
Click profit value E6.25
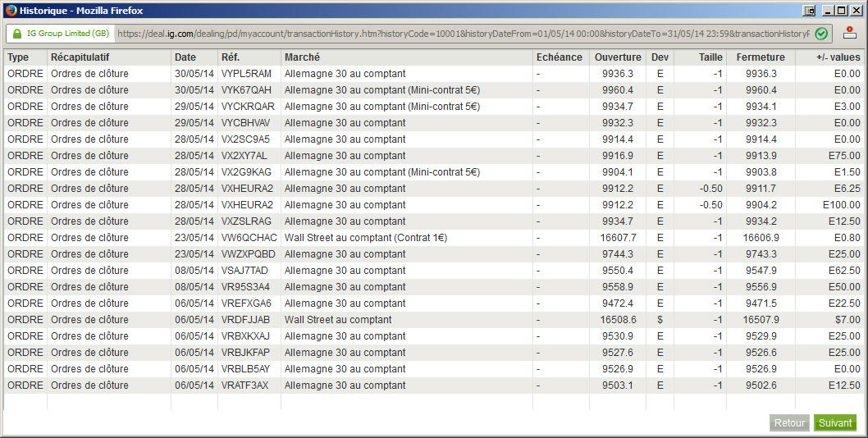click(847, 189)
